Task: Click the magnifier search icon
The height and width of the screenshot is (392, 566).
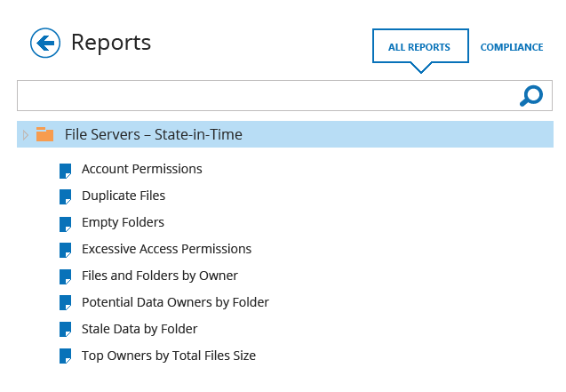Action: pos(531,96)
